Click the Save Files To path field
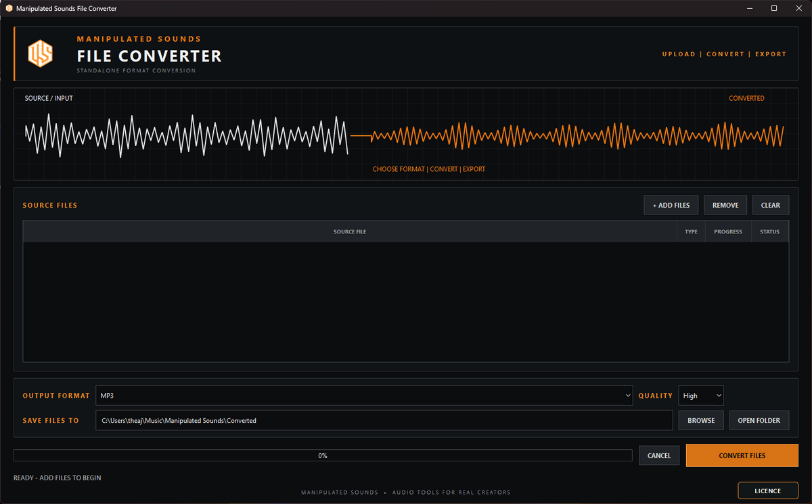 point(384,420)
